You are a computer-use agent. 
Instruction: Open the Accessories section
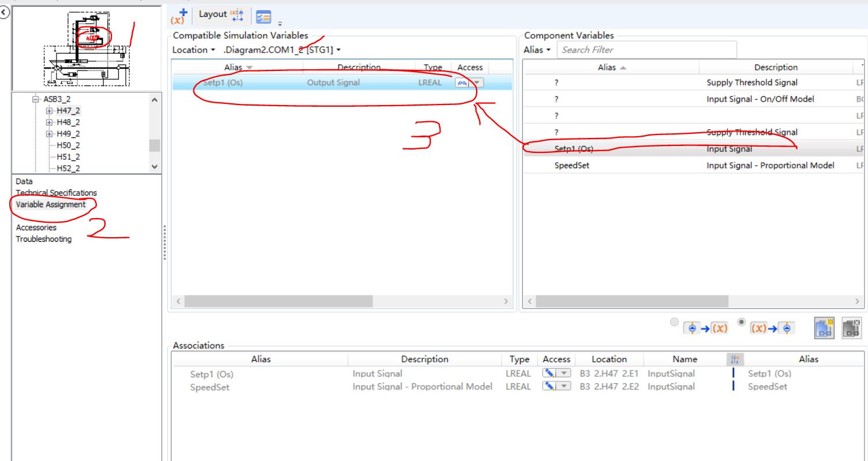click(36, 227)
